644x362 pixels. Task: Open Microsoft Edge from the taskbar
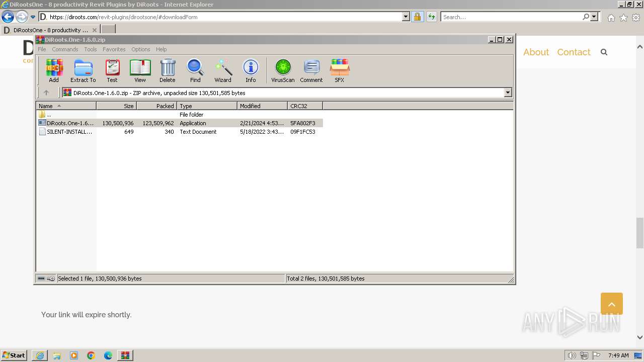(x=108, y=355)
